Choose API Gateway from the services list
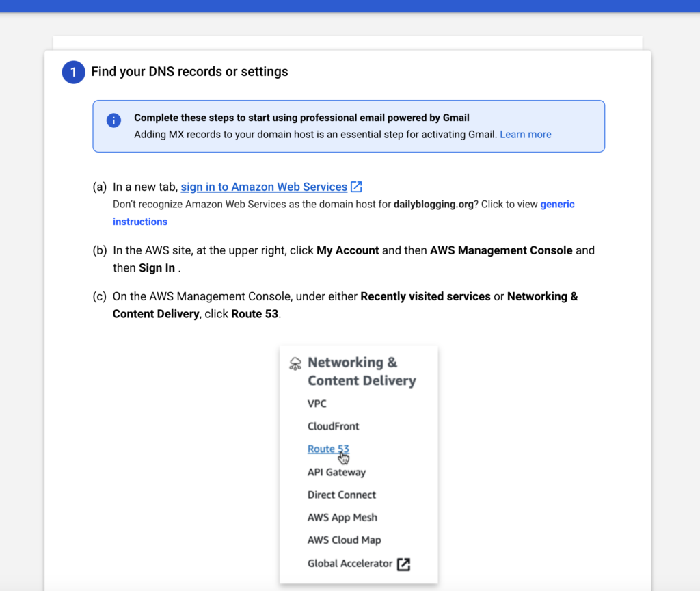 [336, 472]
